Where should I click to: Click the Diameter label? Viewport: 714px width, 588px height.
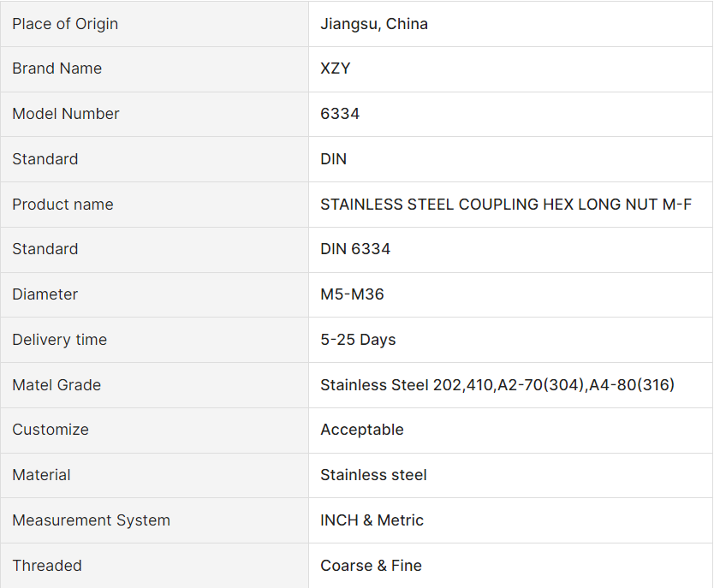[x=45, y=294]
